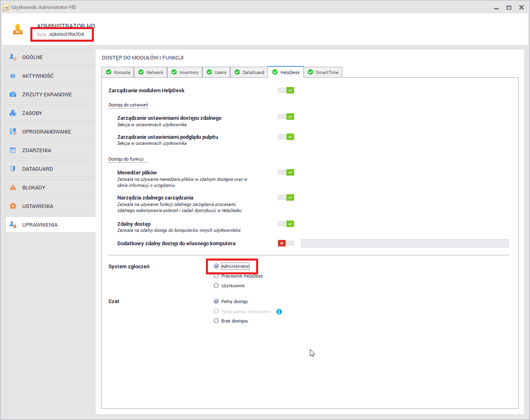Click the cubes icon for Zasoby
Image resolution: width=530 pixels, height=420 pixels.
13,113
